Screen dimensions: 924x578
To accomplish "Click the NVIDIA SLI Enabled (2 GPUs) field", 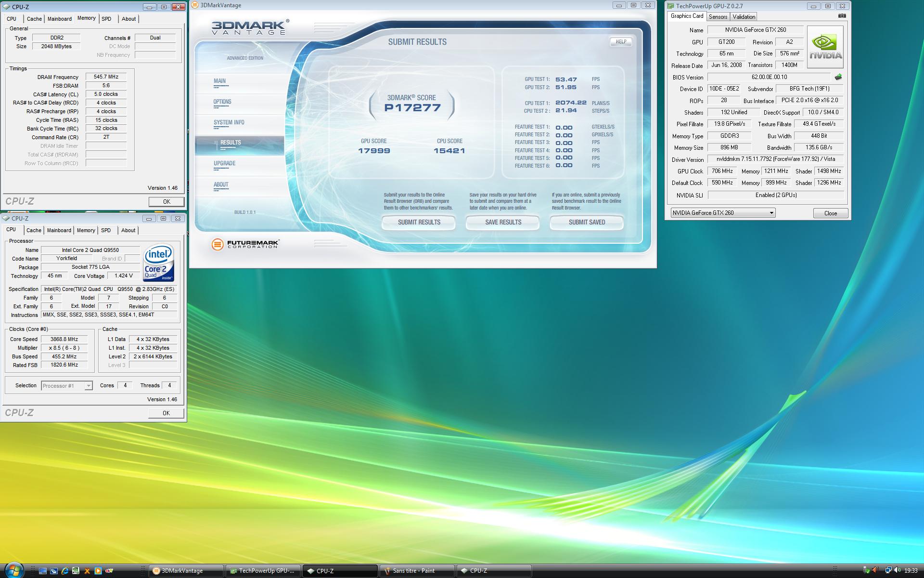I will pos(776,195).
